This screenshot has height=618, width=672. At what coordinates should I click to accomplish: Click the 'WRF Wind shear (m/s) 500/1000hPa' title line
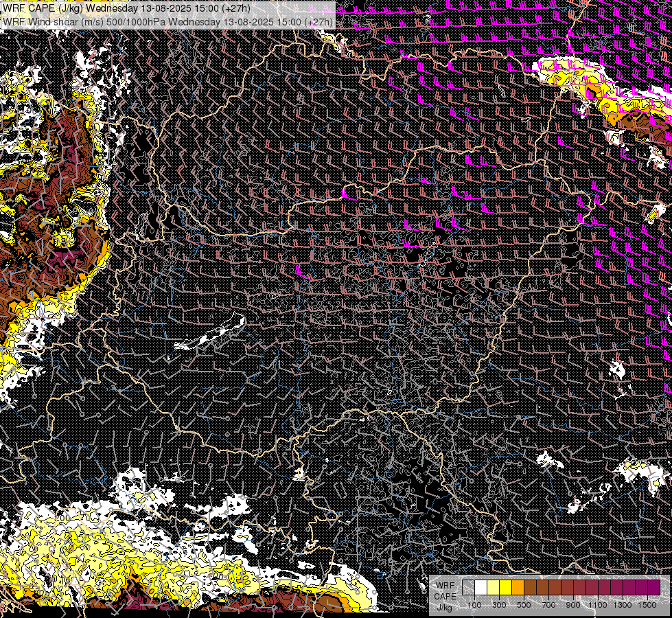coord(167,21)
